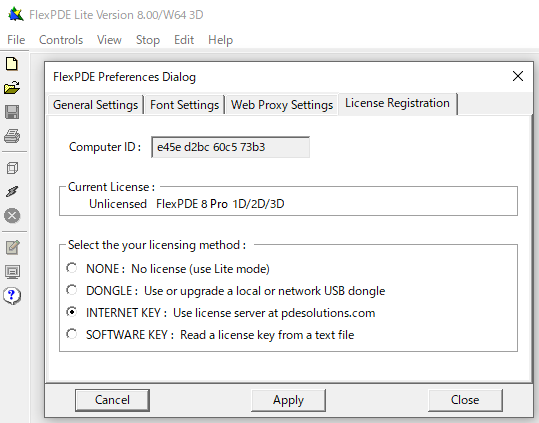Click the Computer ID text field

pos(231,147)
